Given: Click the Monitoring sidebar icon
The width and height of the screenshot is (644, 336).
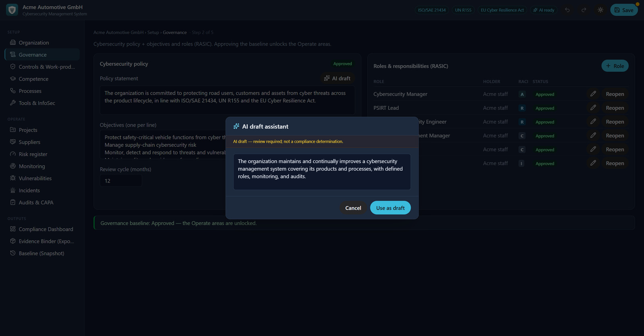Looking at the screenshot, I should coord(13,166).
